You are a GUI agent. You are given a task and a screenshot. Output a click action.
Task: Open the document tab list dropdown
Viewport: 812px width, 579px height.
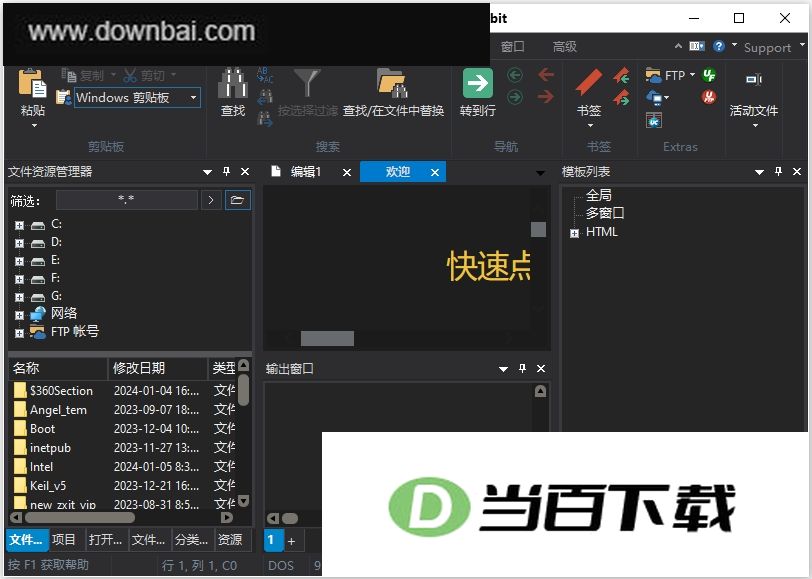(540, 172)
